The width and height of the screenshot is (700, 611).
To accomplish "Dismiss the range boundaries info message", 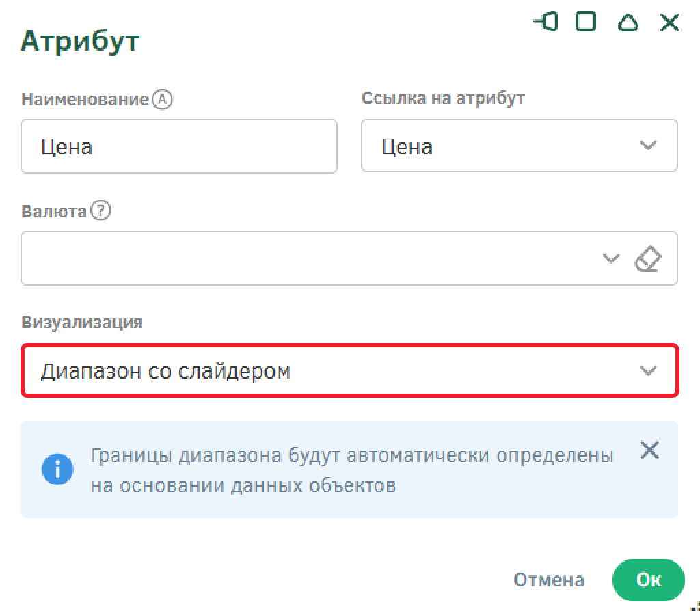I will coord(649,450).
